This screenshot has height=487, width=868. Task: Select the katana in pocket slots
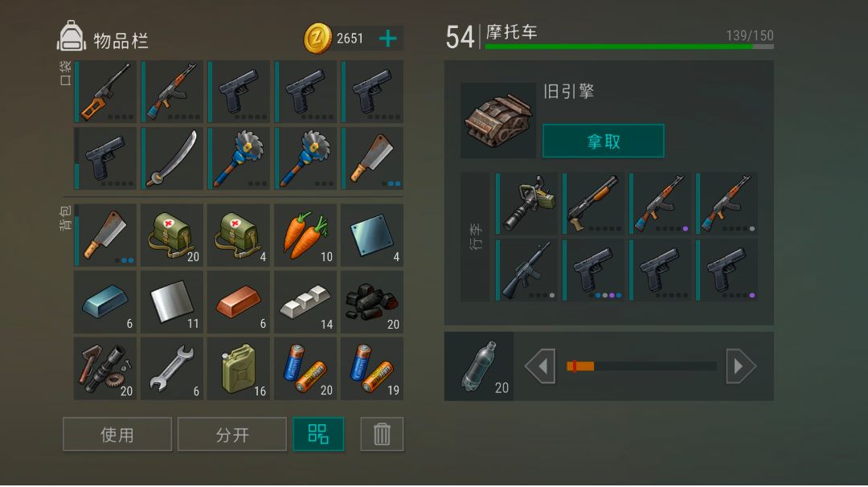(x=172, y=159)
